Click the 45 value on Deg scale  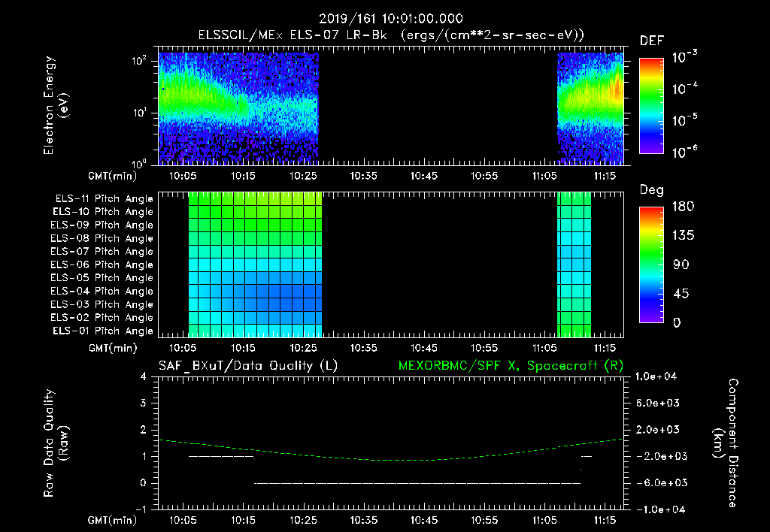pos(681,294)
